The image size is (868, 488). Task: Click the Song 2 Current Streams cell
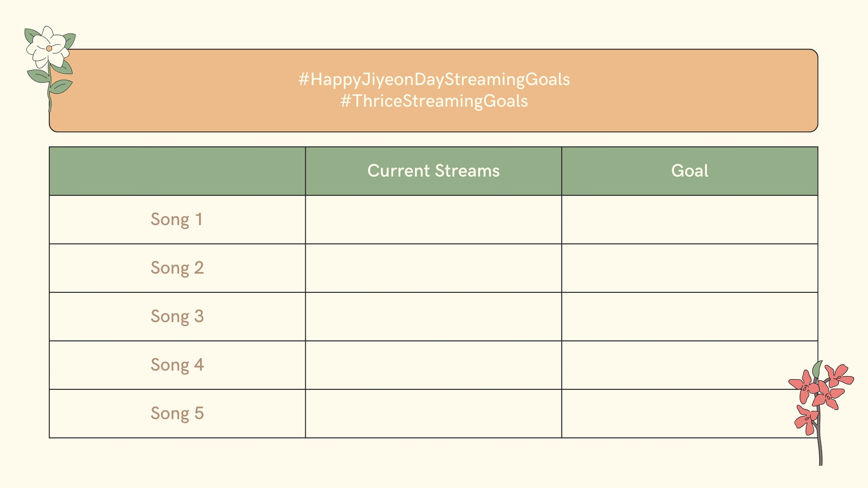pos(433,268)
